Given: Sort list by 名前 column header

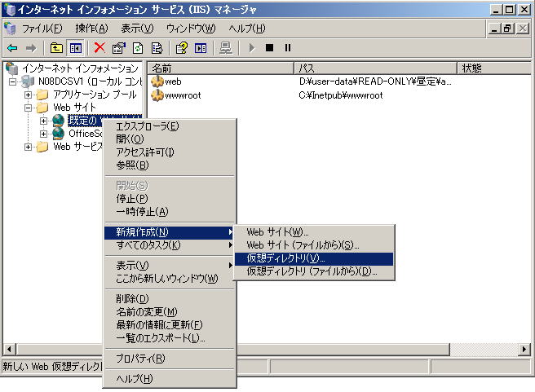Looking at the screenshot, I should (x=221, y=68).
